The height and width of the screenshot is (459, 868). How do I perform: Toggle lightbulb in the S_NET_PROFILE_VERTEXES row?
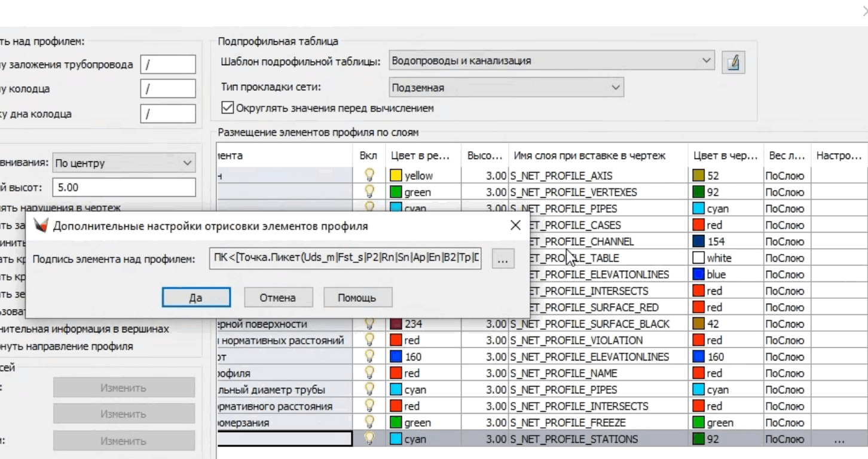pyautogui.click(x=369, y=192)
